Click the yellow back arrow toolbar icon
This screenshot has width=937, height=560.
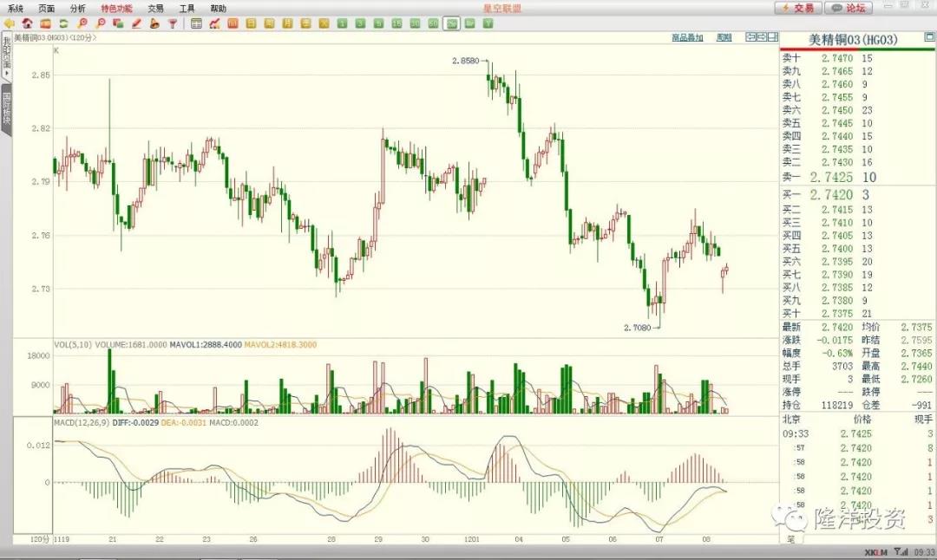9,24
